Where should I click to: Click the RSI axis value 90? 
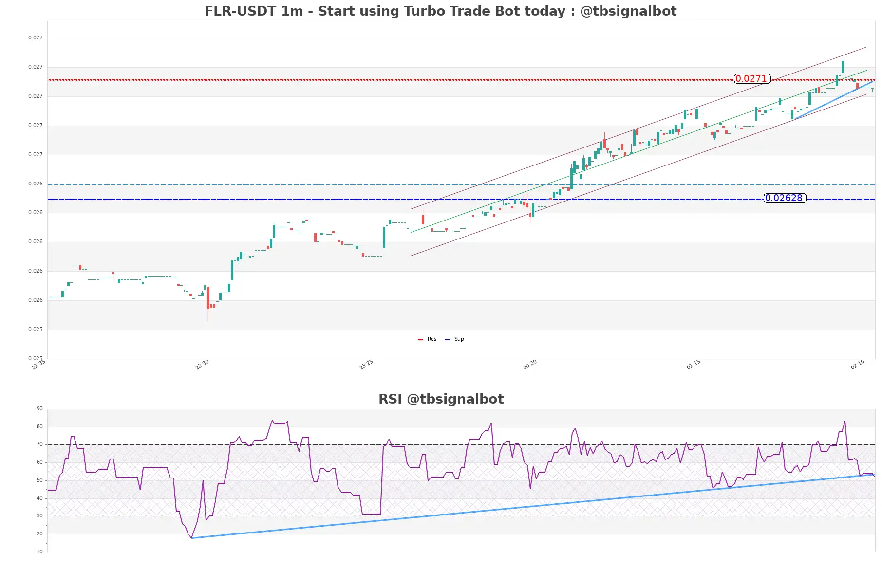[x=39, y=409]
